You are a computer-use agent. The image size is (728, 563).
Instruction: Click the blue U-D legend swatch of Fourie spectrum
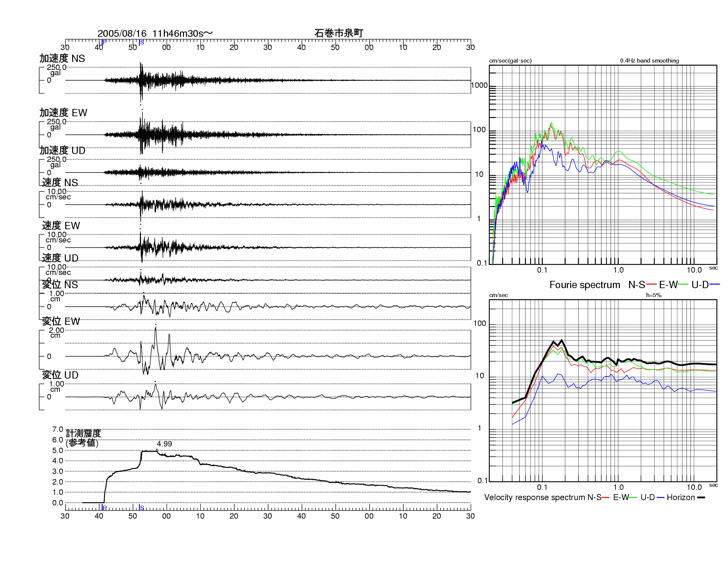(x=715, y=284)
